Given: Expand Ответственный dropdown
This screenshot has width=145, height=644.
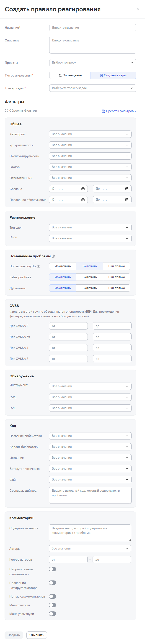Looking at the screenshot, I should pyautogui.click(x=90, y=178).
